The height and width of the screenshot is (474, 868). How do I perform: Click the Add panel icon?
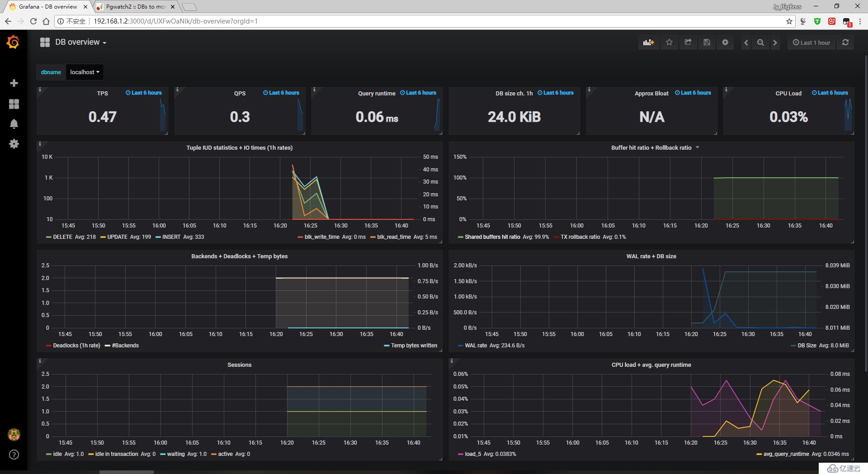pyautogui.click(x=648, y=43)
